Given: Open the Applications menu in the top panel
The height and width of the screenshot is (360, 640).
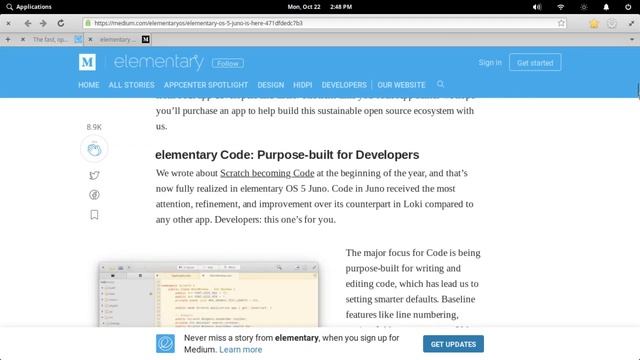Looking at the screenshot, I should pyautogui.click(x=29, y=7).
